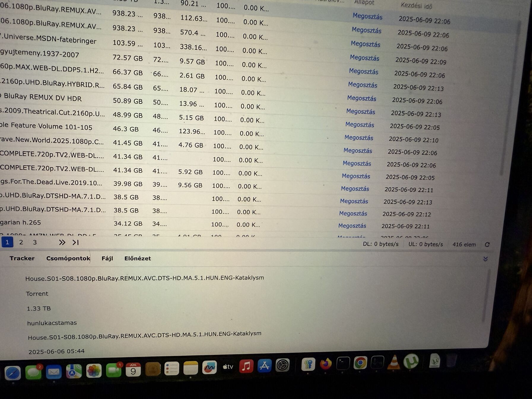
Task: Click the 5.92 GB uploaded value
Action: click(190, 172)
